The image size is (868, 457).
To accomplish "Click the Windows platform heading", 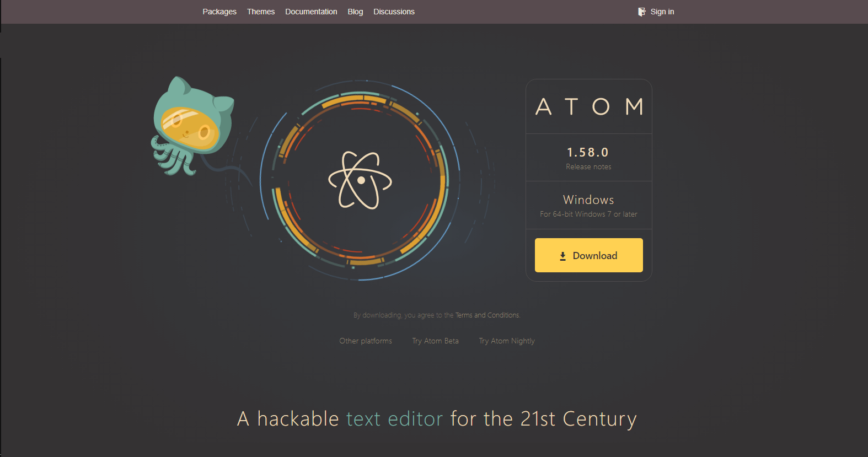I will (x=588, y=200).
